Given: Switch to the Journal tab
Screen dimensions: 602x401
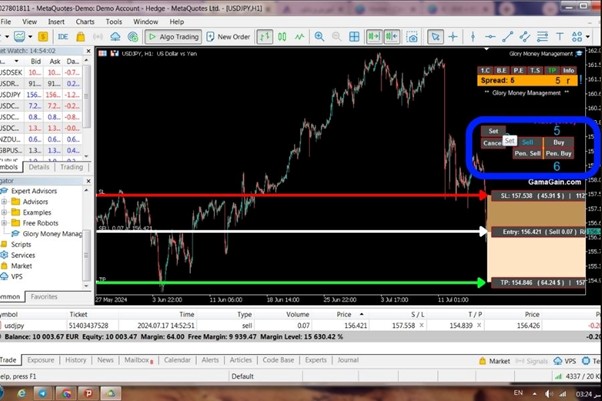Looking at the screenshot, I should pos(348,360).
